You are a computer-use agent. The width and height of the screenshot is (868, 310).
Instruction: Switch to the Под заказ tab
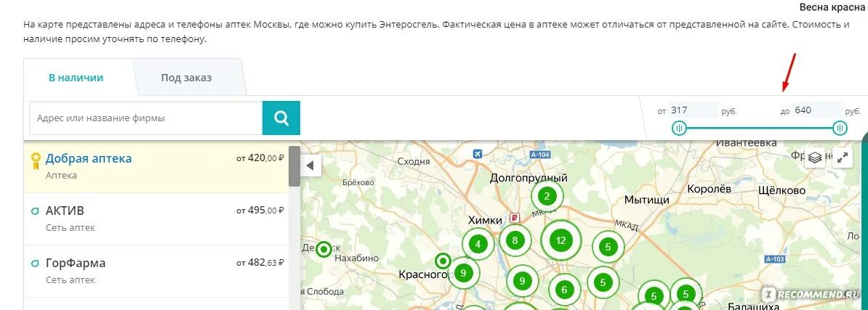[x=186, y=78]
